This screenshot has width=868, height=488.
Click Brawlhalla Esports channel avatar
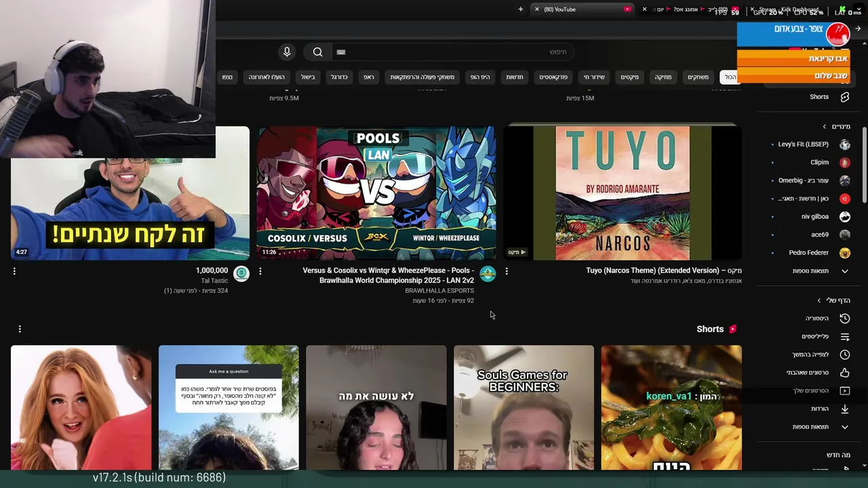tap(488, 274)
